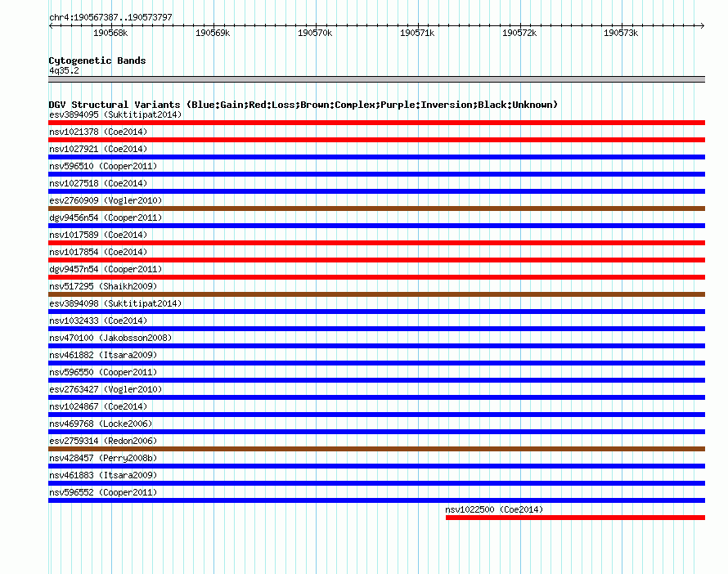Select the blue bar under nsv596510
Viewport: 728px width, 574px height.
pos(376,174)
